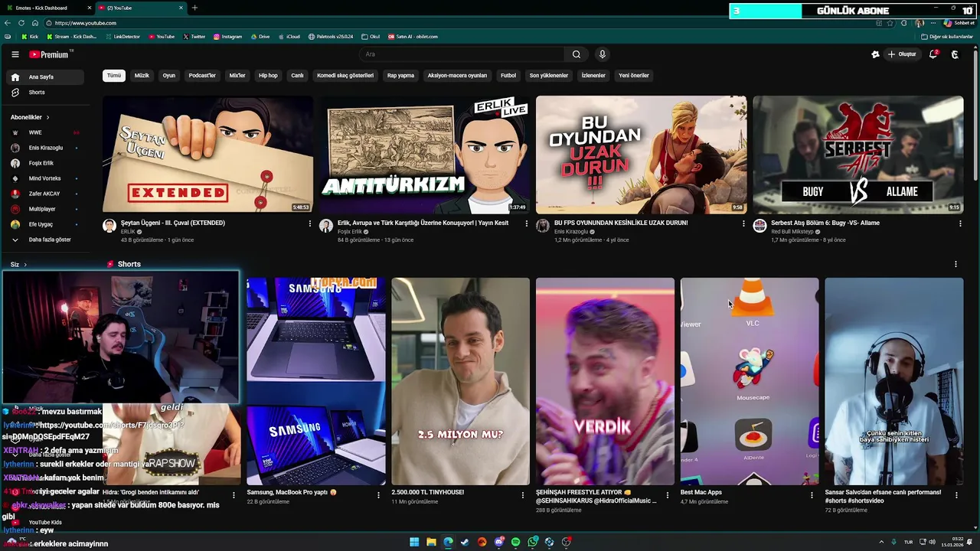Select the Tümü filter chip
Screen dimensions: 980x551
point(114,76)
